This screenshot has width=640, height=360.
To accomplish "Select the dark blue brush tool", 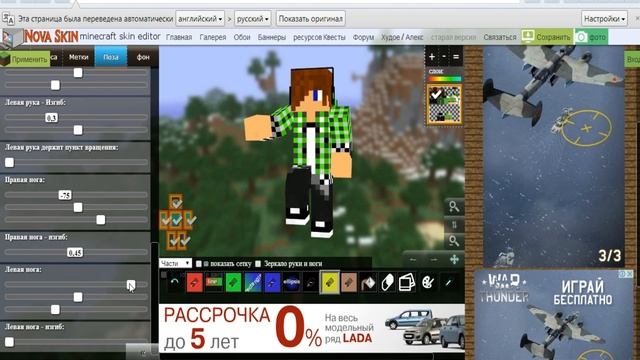I will pos(272,282).
